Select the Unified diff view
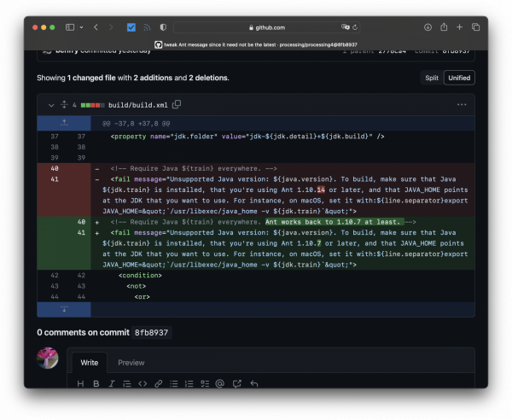This screenshot has height=420, width=512. [459, 78]
